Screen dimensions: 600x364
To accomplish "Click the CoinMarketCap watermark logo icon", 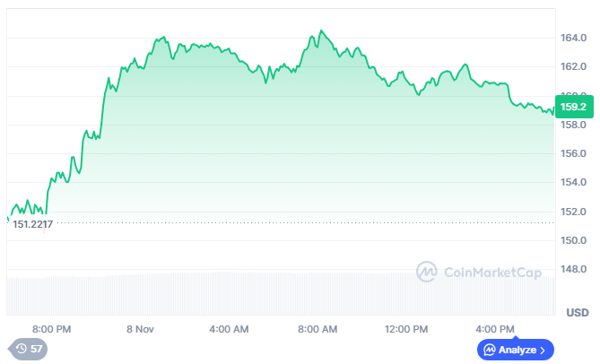I will (x=426, y=271).
